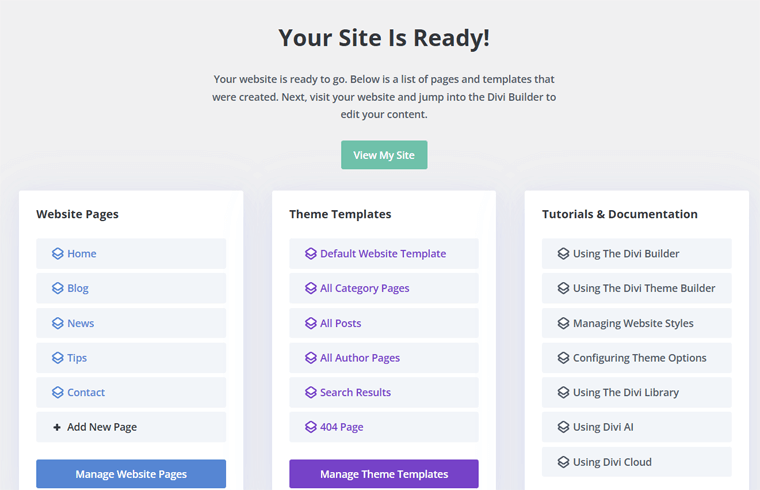Click the icon beside Using The Divi Library
Screen dimensions: 760x490
(x=563, y=392)
